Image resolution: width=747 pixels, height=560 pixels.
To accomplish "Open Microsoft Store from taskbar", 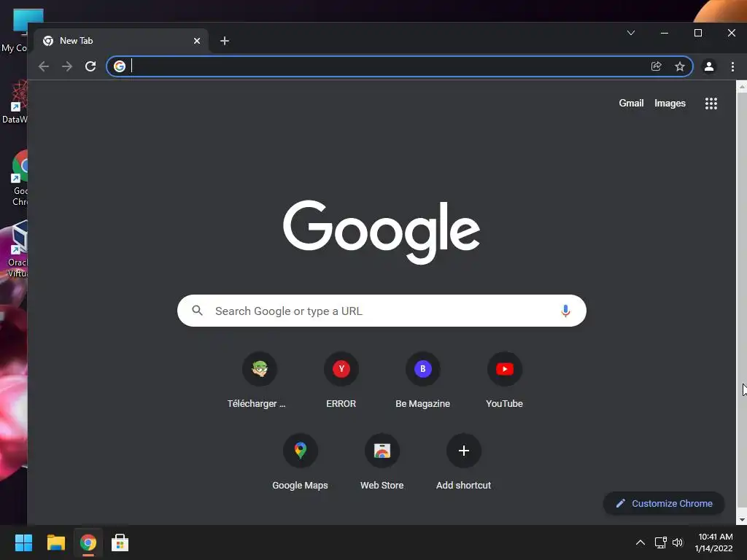I will [x=120, y=542].
